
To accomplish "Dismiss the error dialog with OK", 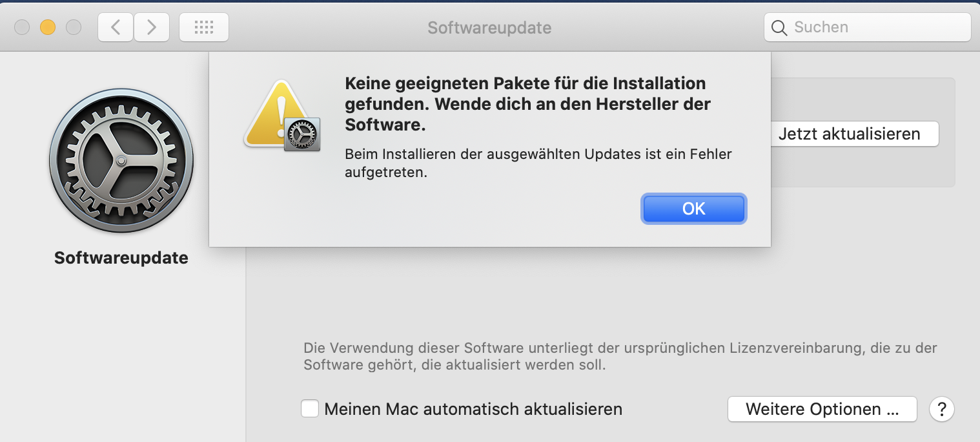I will coord(693,209).
